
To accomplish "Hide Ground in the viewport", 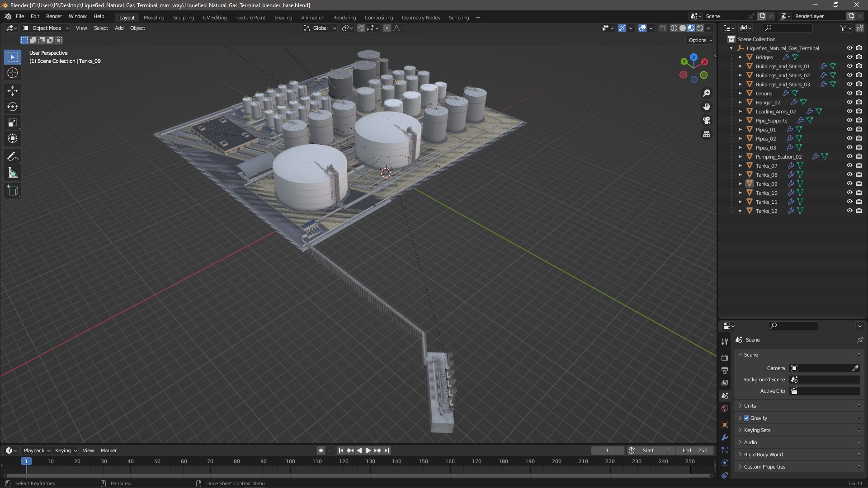I will coord(849,94).
